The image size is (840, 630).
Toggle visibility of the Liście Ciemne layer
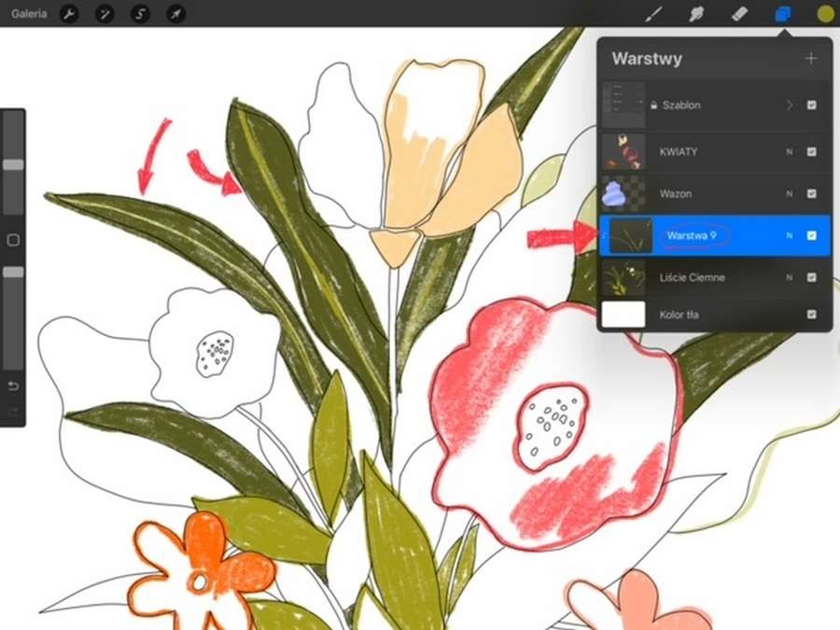[x=811, y=277]
